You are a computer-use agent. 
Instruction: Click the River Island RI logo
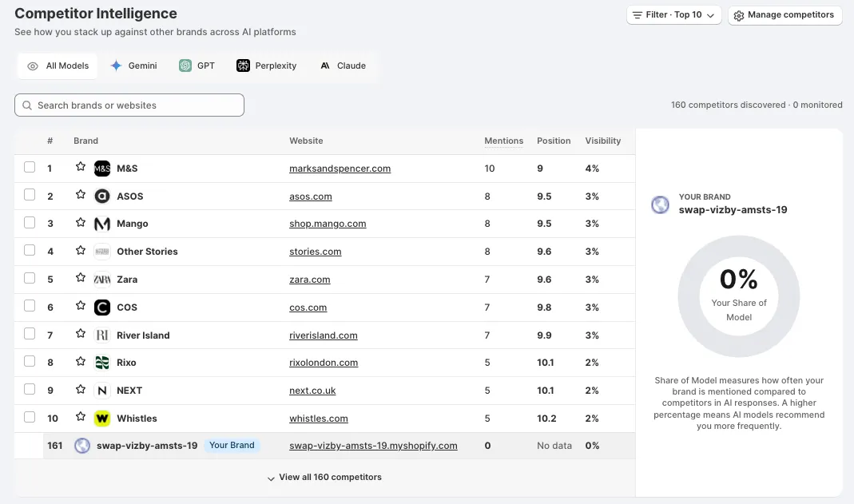[x=101, y=335]
